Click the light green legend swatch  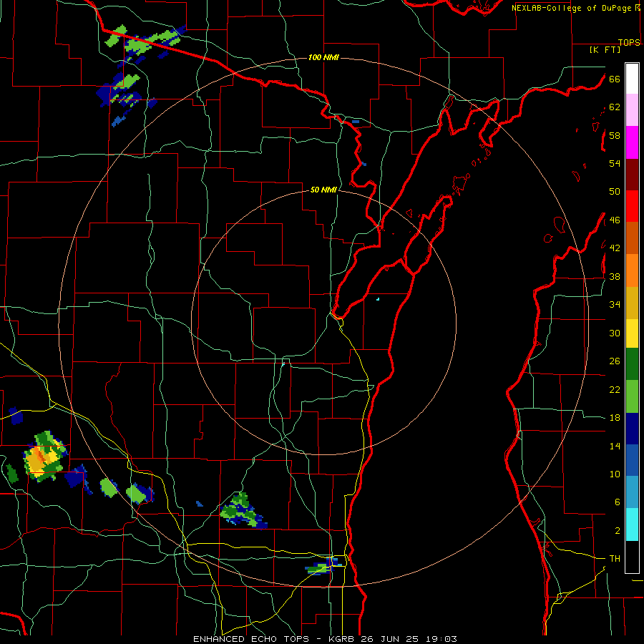click(632, 396)
